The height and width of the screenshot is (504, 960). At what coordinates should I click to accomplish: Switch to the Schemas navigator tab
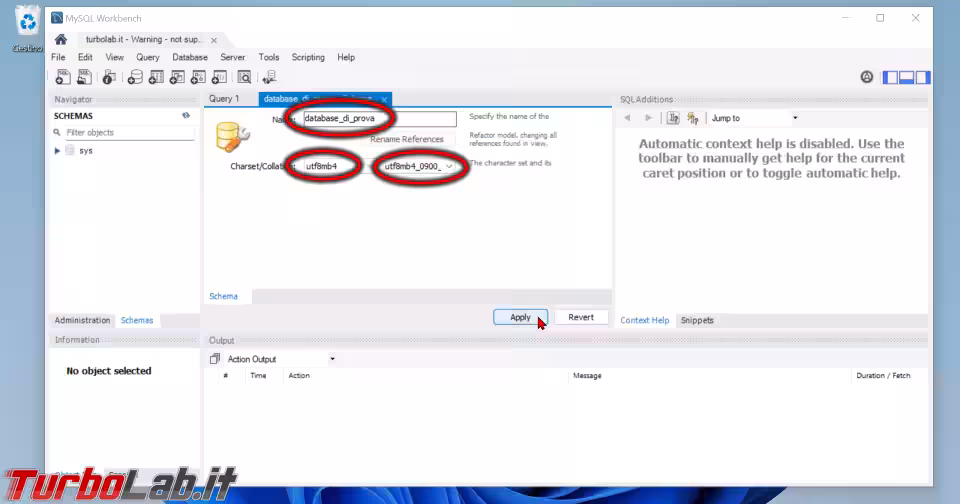click(137, 320)
